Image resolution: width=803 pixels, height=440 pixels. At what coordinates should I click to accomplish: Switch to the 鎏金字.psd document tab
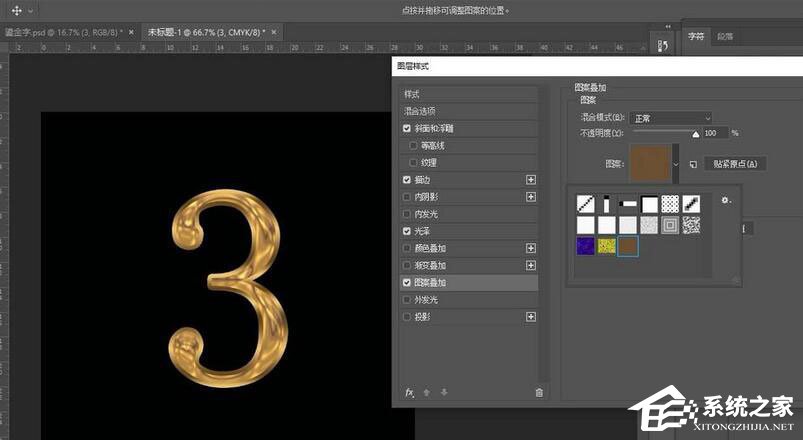(x=61, y=32)
